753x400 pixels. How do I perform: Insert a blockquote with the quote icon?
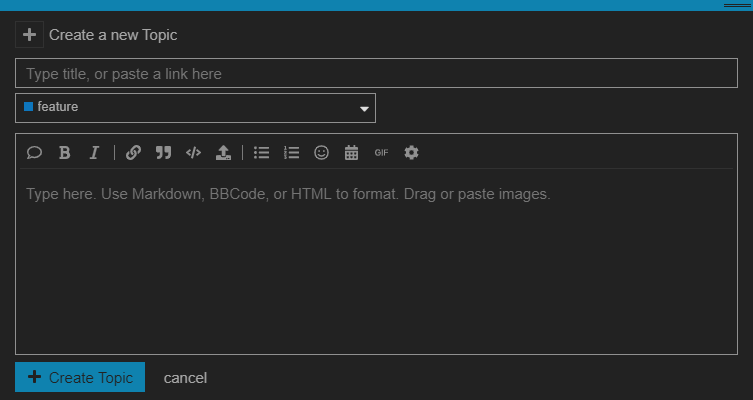point(163,153)
